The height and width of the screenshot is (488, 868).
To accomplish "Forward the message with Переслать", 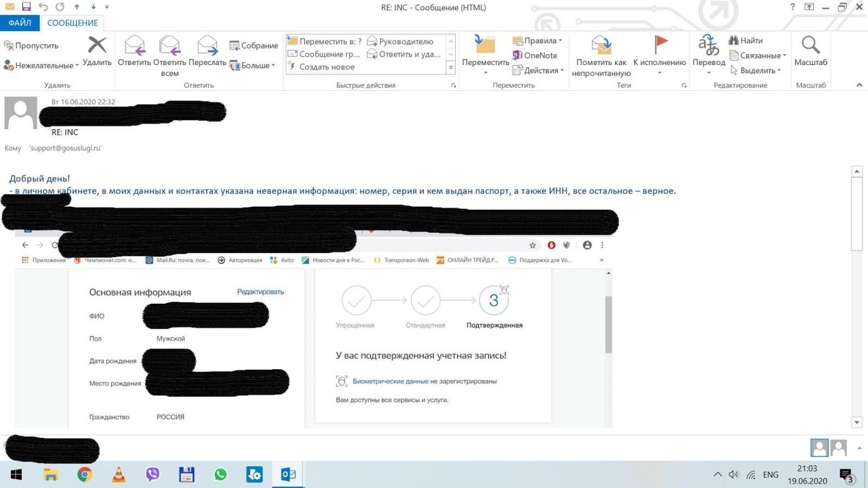I will click(x=207, y=52).
